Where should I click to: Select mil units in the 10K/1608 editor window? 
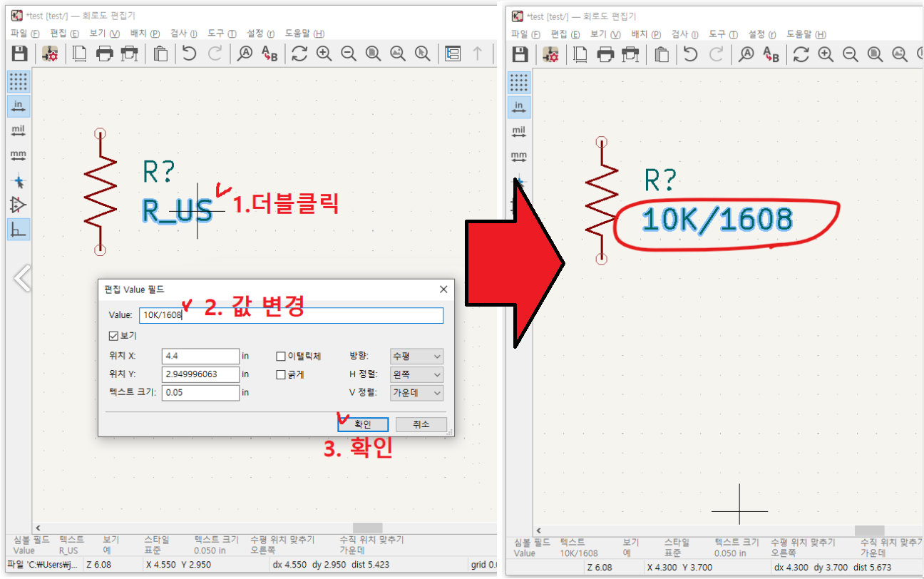point(519,132)
